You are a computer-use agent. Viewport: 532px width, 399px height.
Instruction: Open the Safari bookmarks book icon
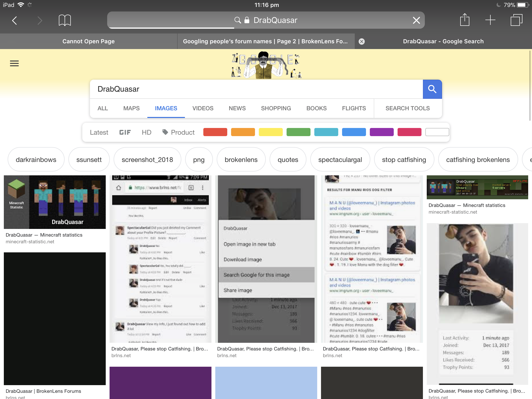(65, 20)
